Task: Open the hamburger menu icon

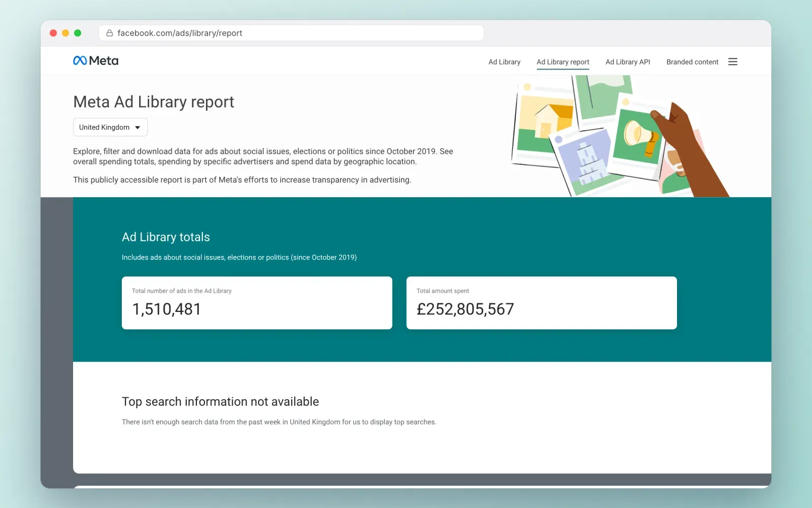Action: (732, 61)
